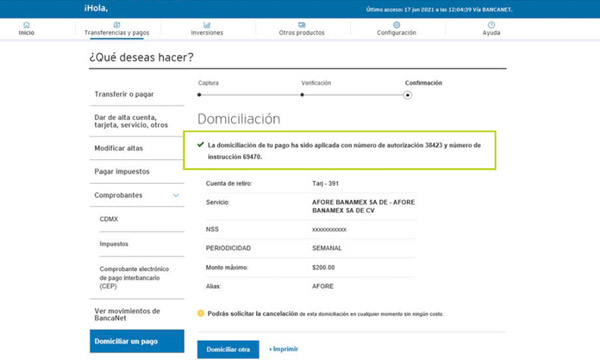
Task: Click the $200.00 maximum amount value
Action: (323, 267)
